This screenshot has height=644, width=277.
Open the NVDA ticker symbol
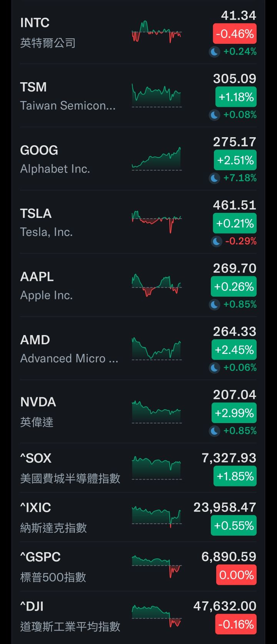(38, 402)
